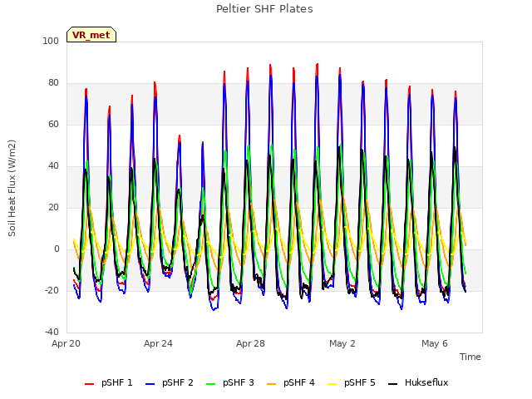Click the Apr 24 x-axis tick label
Image resolution: width=532 pixels, height=399 pixels.
pyautogui.click(x=158, y=343)
